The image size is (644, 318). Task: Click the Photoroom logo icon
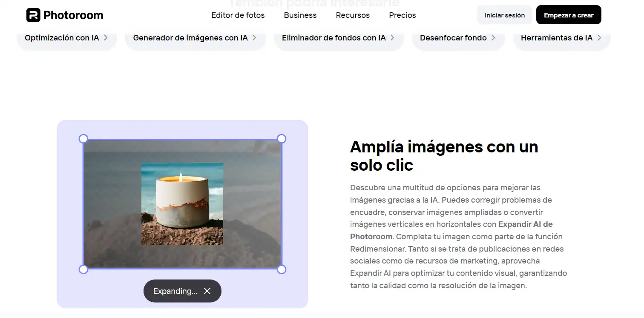coord(33,15)
